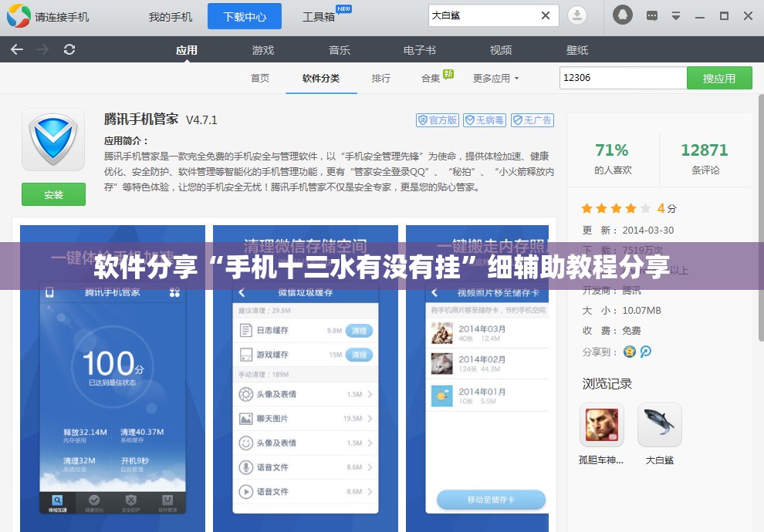Click the 大小 10.07MB info
The width and height of the screenshot is (764, 532).
tap(622, 311)
